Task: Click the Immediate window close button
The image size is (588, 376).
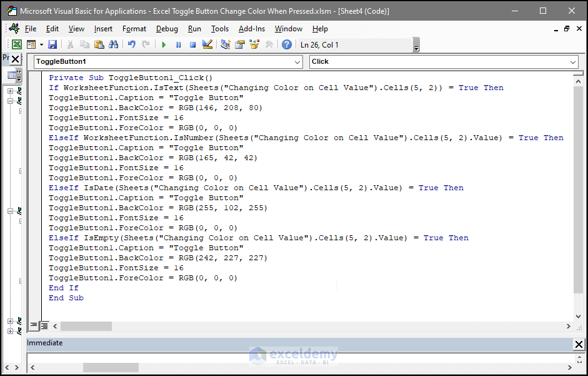Action: tap(579, 344)
